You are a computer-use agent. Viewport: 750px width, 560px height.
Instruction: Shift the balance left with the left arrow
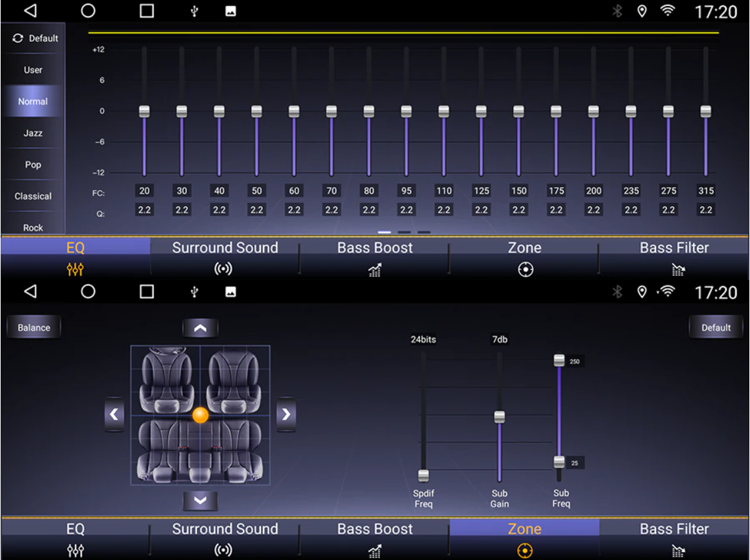(114, 414)
